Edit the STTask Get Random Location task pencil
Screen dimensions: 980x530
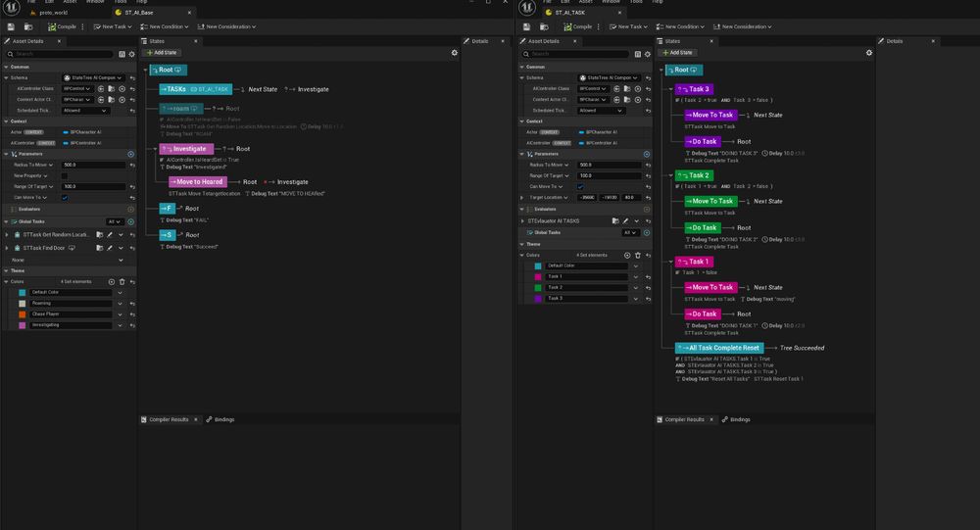tap(110, 235)
